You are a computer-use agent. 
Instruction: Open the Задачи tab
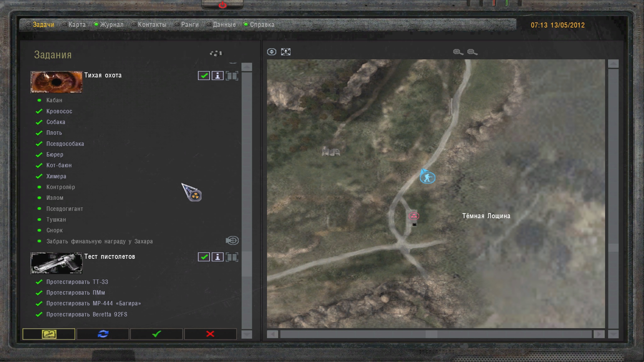pyautogui.click(x=44, y=24)
